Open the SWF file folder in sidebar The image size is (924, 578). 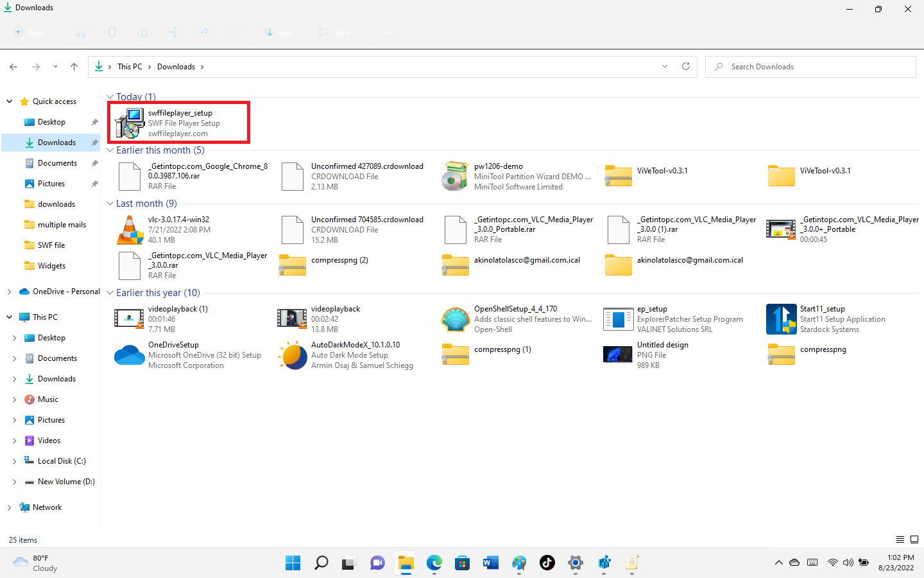click(x=51, y=245)
